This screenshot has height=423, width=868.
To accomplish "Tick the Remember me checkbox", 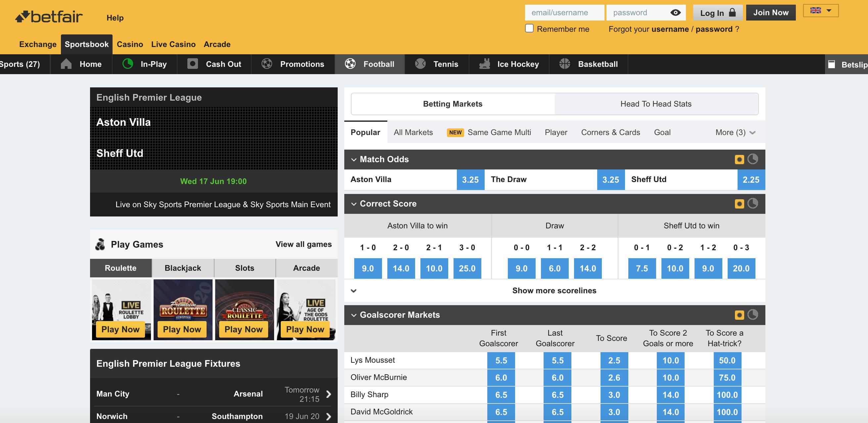I will [529, 28].
